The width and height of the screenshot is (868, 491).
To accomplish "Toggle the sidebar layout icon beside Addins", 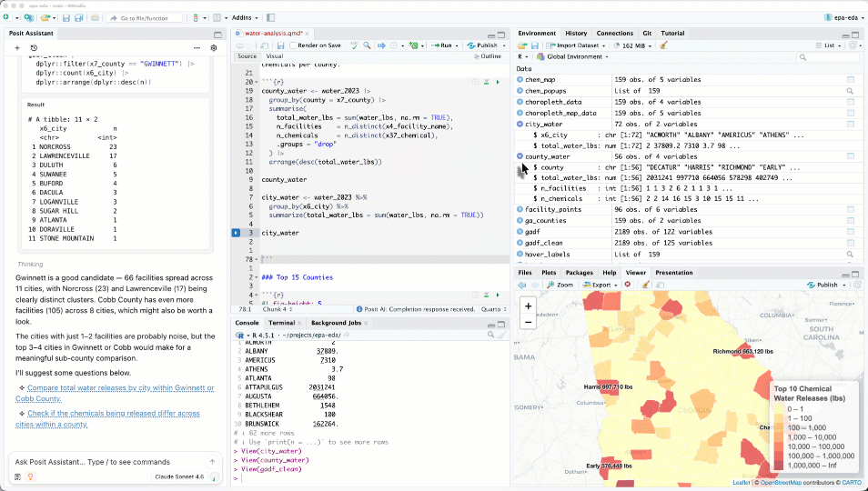I will pos(271,17).
